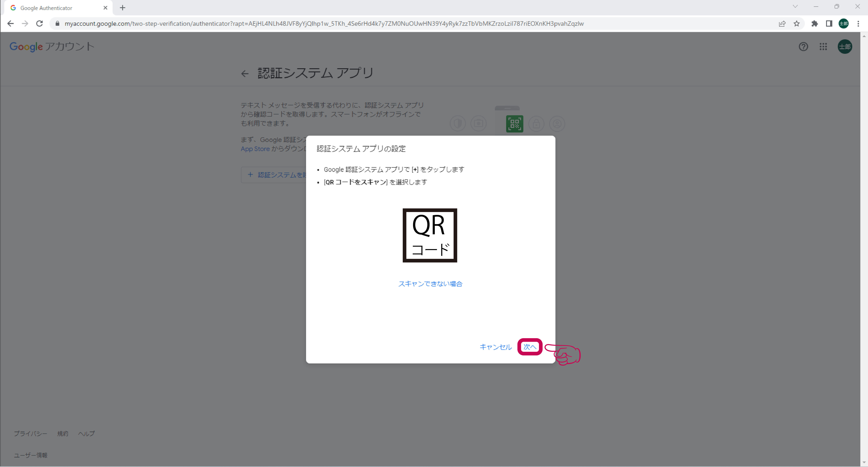Open Google apps grid icon

tap(823, 47)
